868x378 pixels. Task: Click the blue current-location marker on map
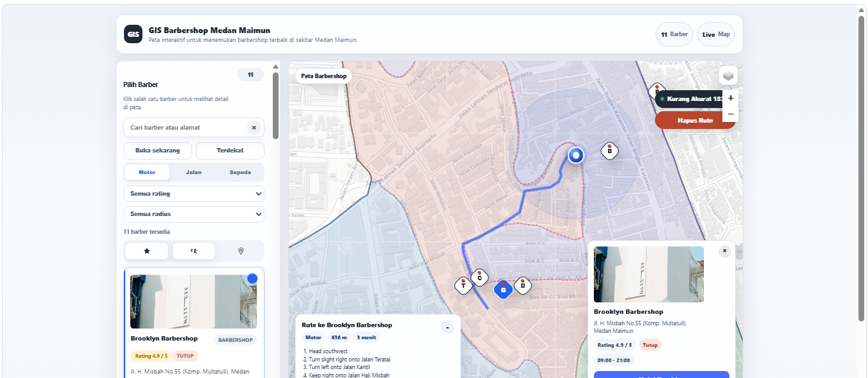coord(576,154)
